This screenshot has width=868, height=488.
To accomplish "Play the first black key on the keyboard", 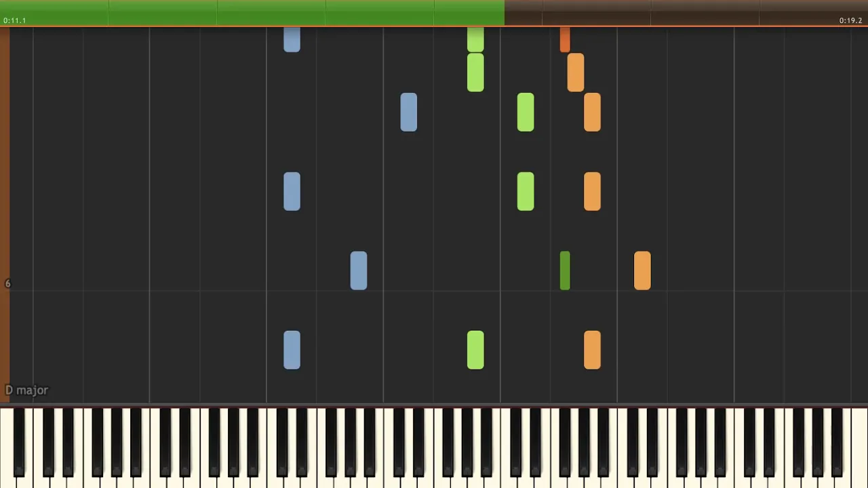I will (x=19, y=441).
